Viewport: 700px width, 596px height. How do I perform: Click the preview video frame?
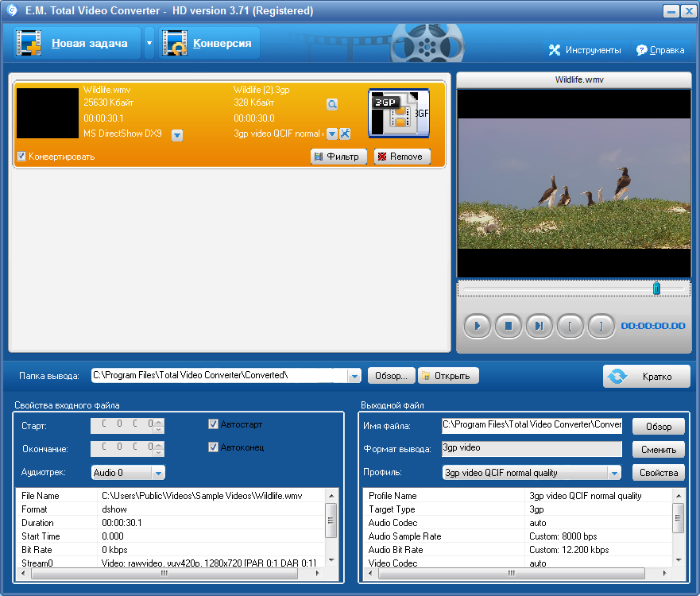[x=574, y=184]
